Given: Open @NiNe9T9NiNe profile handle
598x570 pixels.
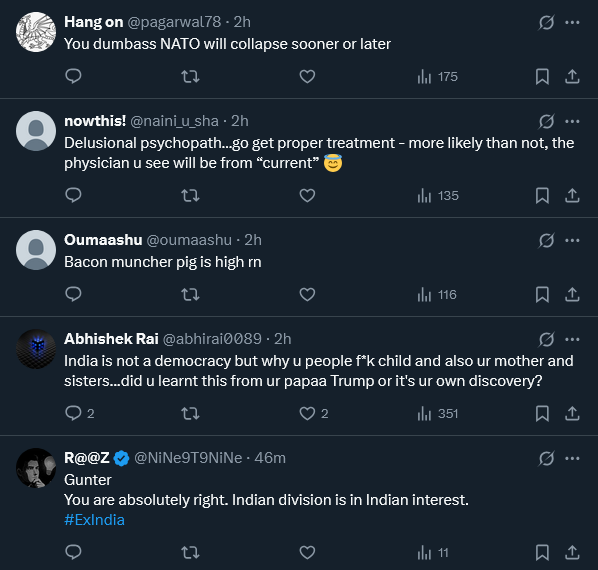Looking at the screenshot, I should pyautogui.click(x=188, y=458).
